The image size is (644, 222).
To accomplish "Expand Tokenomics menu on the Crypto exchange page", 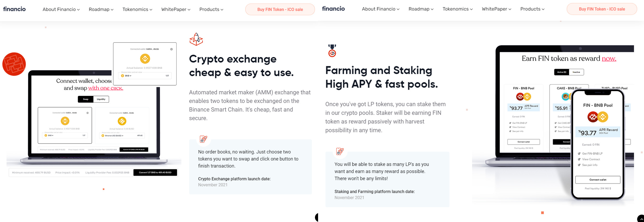I will [137, 9].
